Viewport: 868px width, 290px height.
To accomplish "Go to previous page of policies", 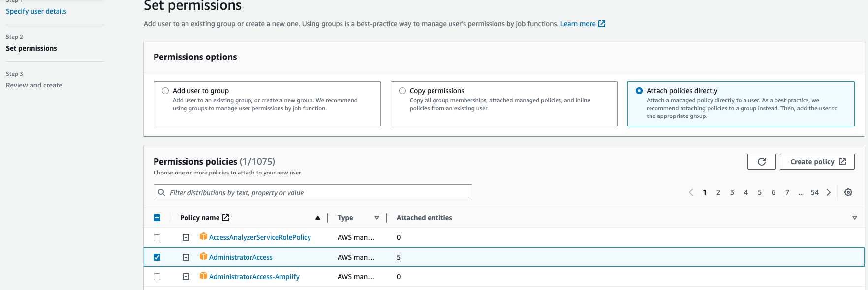I will (x=691, y=192).
